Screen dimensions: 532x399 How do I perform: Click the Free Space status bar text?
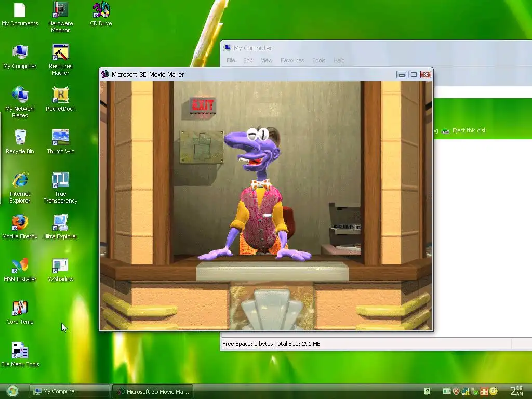click(271, 344)
